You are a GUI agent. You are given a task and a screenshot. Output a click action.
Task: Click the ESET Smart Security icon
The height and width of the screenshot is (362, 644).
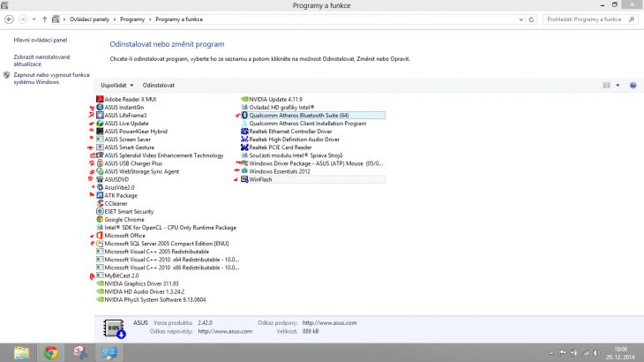(x=100, y=211)
